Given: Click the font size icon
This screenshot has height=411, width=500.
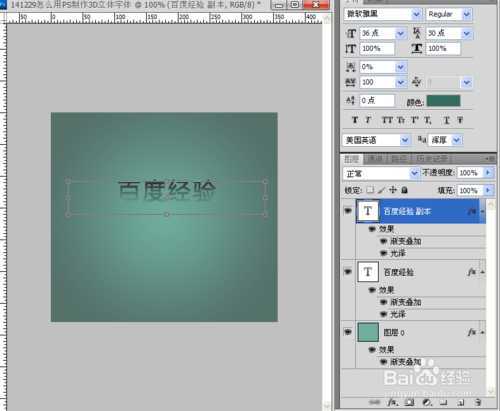Looking at the screenshot, I should coord(351,33).
